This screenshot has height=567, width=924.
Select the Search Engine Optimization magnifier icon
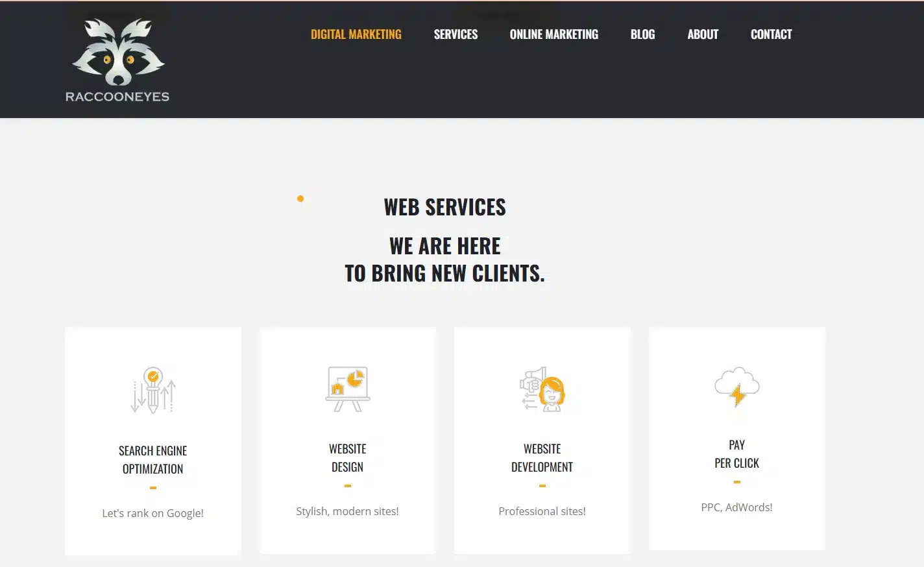tap(153, 389)
